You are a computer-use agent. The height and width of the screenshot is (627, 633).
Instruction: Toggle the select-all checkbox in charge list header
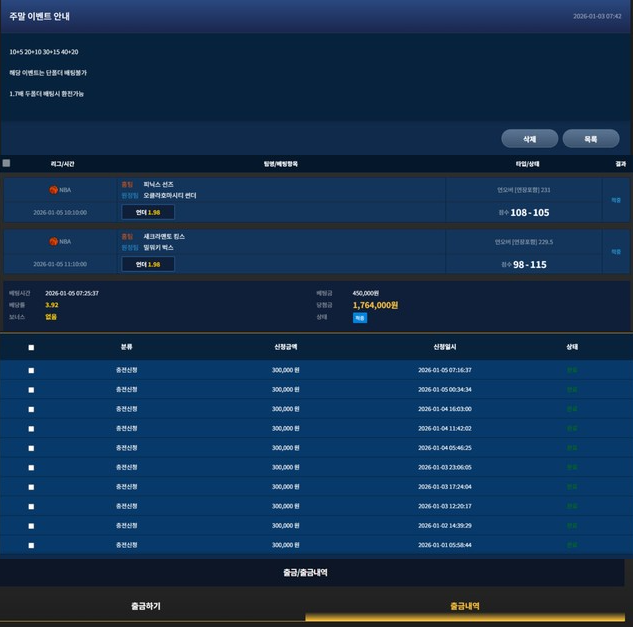(x=31, y=348)
